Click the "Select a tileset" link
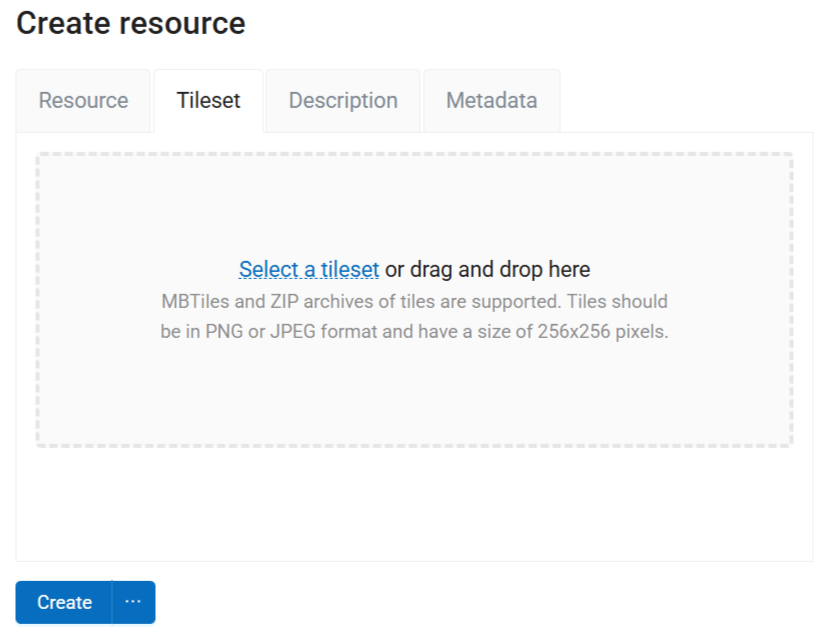This screenshot has width=820, height=634. coord(309,269)
